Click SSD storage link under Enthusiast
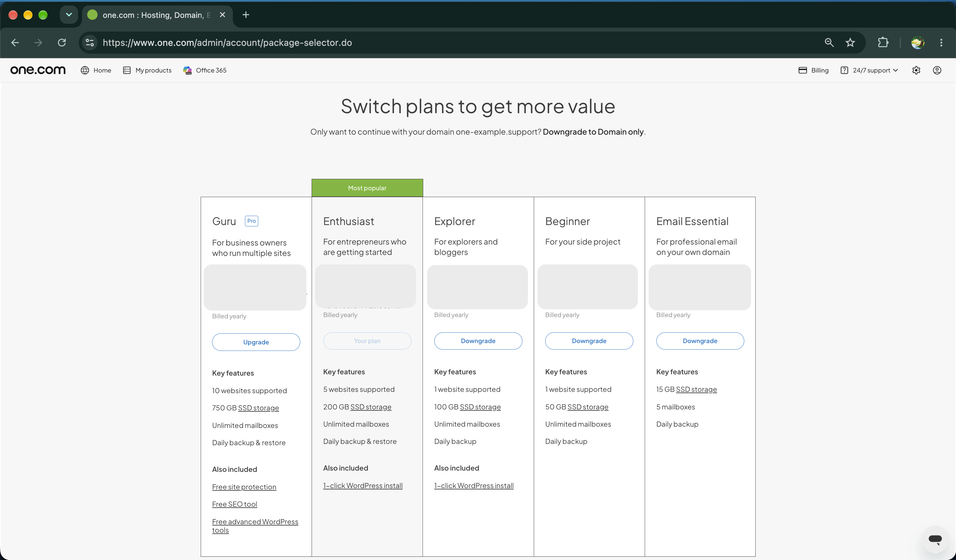The height and width of the screenshot is (560, 956). pos(370,407)
